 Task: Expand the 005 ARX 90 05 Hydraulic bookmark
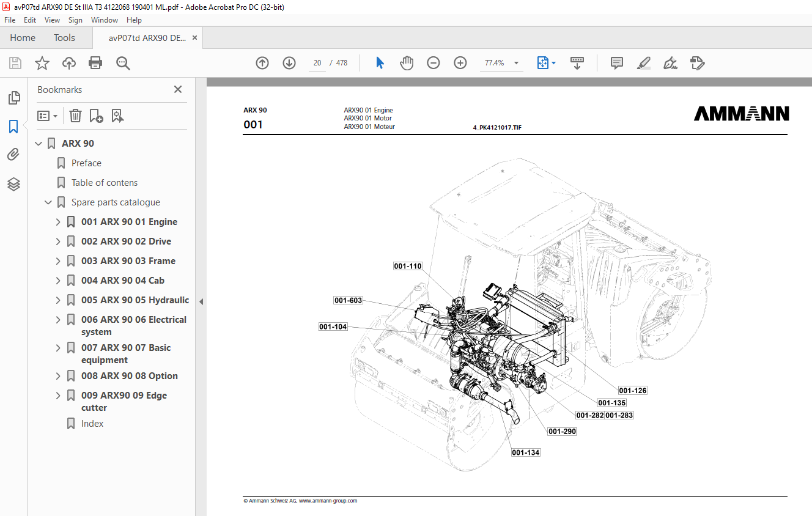tap(58, 300)
